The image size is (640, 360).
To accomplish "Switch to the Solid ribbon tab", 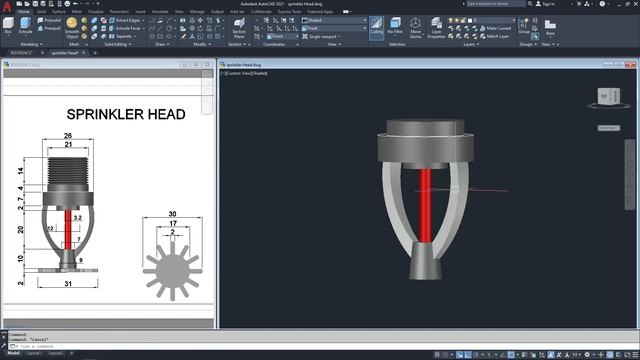I will click(x=41, y=11).
